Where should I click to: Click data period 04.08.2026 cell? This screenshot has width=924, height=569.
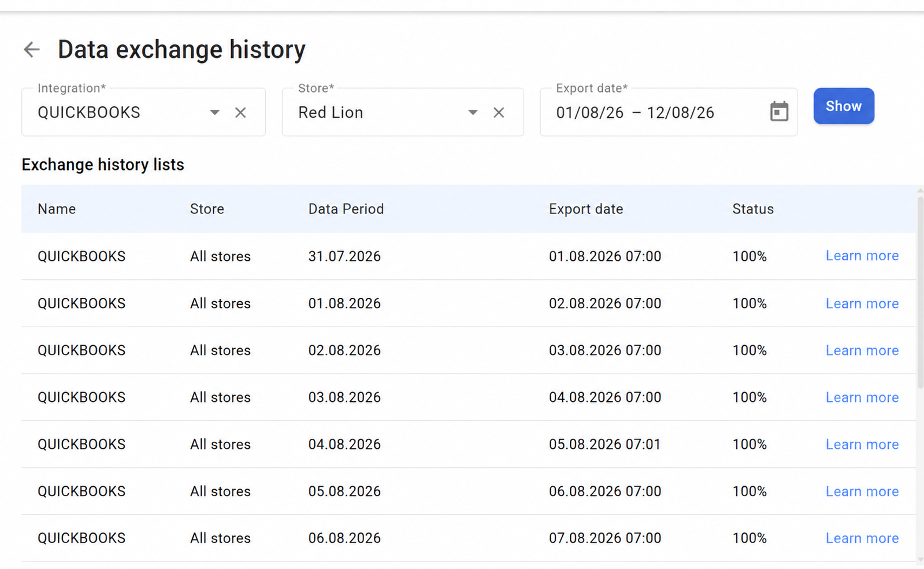click(x=344, y=444)
